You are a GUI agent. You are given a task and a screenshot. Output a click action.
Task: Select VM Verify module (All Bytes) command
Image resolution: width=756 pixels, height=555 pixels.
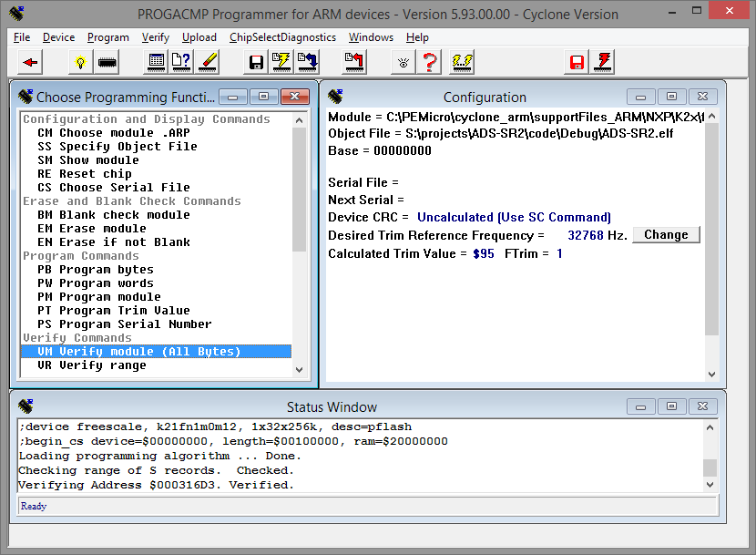click(157, 352)
